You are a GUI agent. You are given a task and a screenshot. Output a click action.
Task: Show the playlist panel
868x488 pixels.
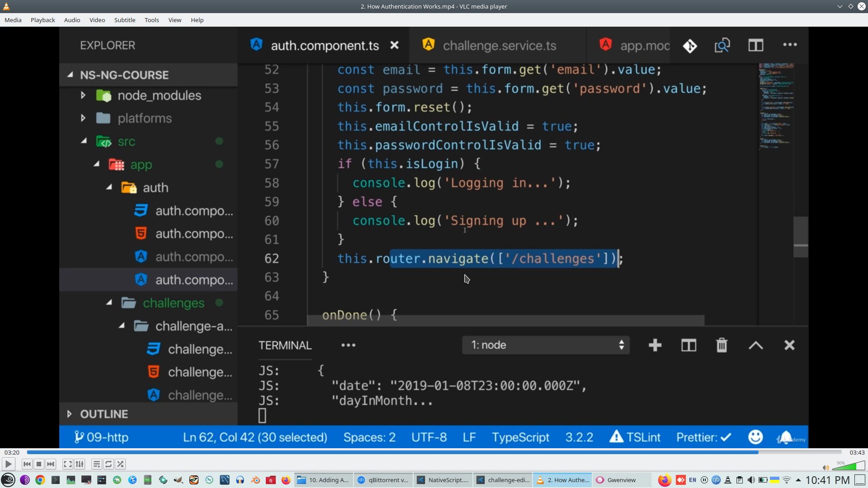(96, 464)
